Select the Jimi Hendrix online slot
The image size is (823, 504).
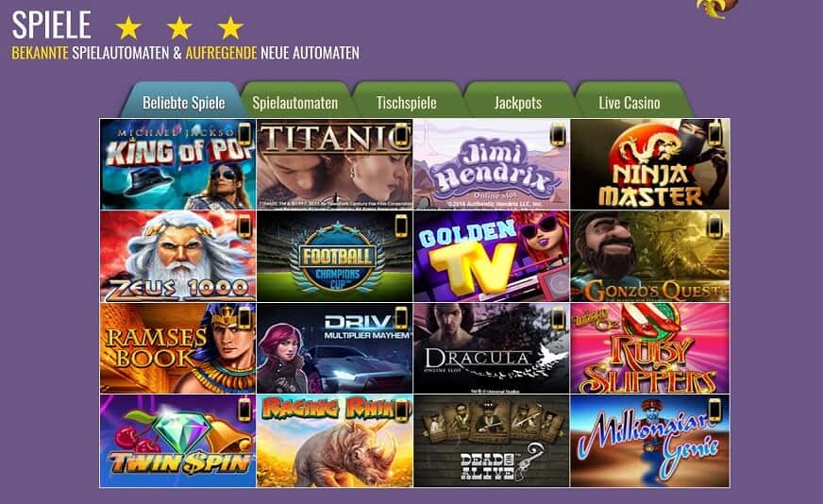[492, 164]
